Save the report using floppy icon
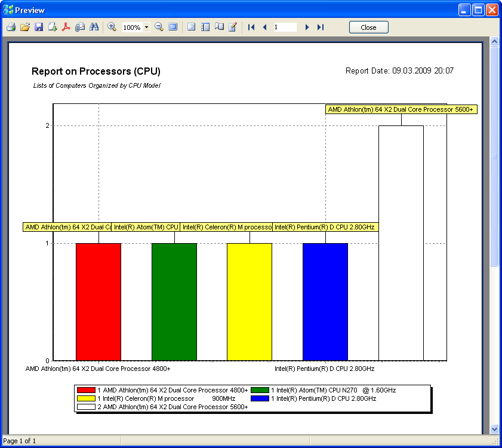The image size is (502, 448). point(39,27)
